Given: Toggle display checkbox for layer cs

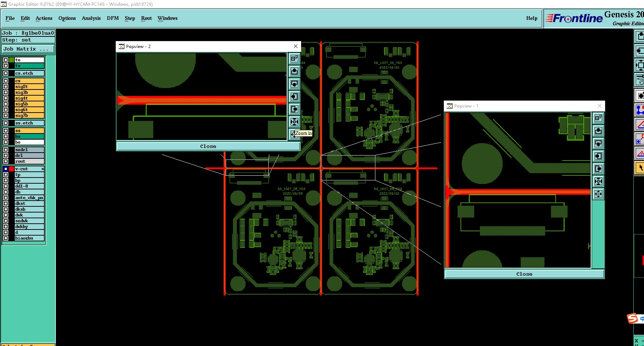Looking at the screenshot, I should (6, 81).
